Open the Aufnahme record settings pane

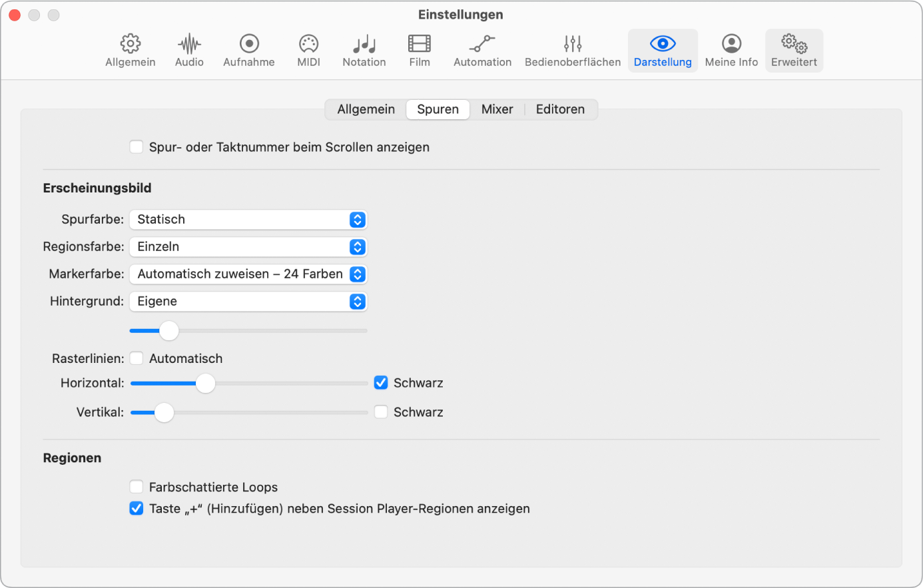point(249,51)
